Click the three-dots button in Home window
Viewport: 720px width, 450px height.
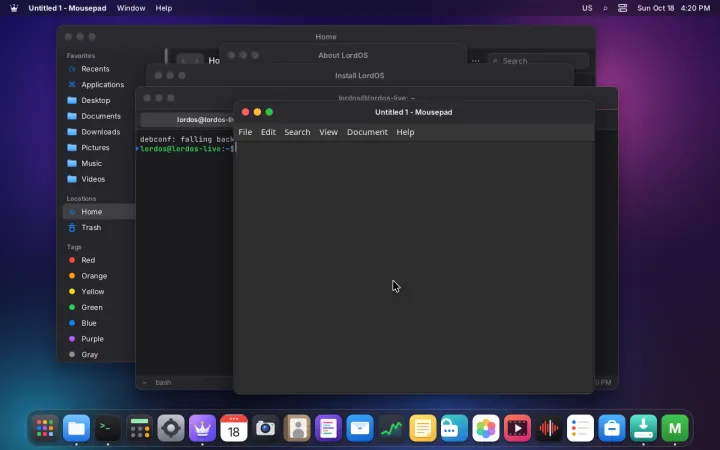pos(475,61)
